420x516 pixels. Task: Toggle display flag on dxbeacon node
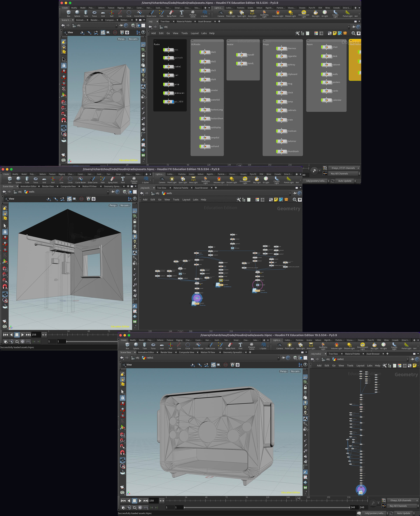click(x=173, y=93)
